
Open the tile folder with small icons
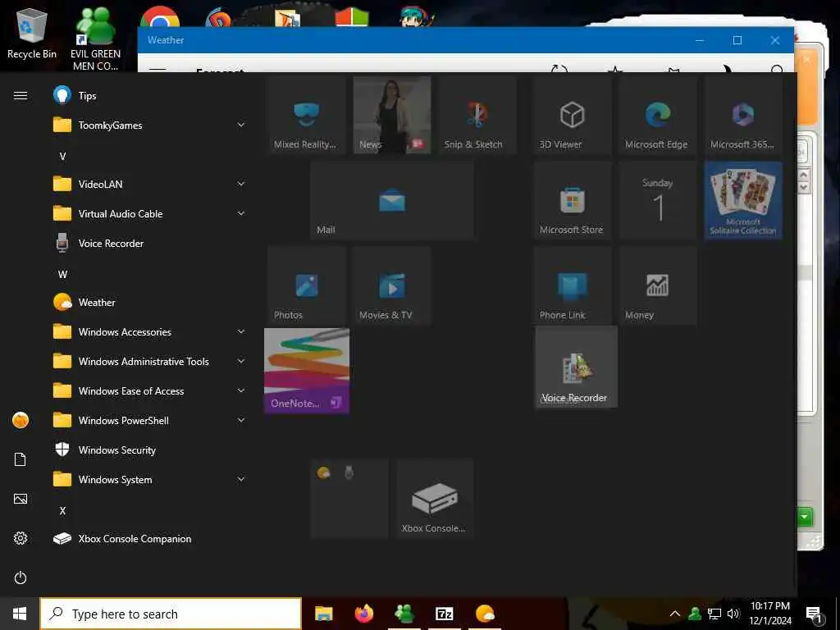click(x=349, y=499)
